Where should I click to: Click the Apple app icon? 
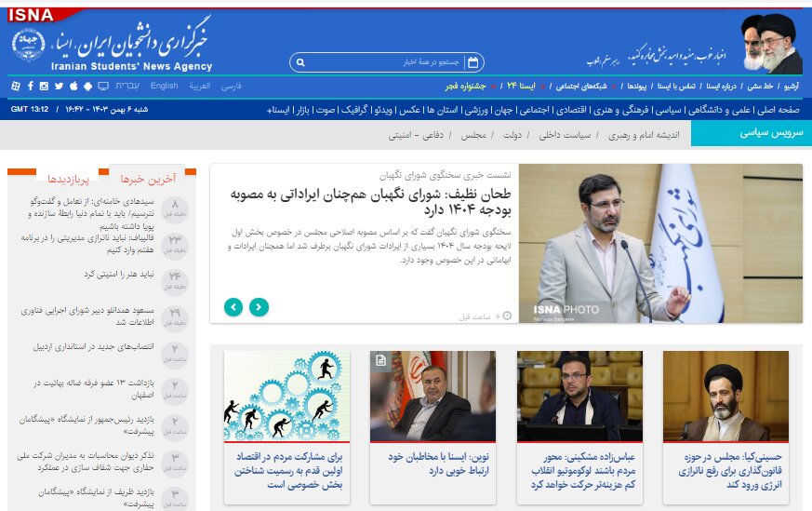coord(73,86)
